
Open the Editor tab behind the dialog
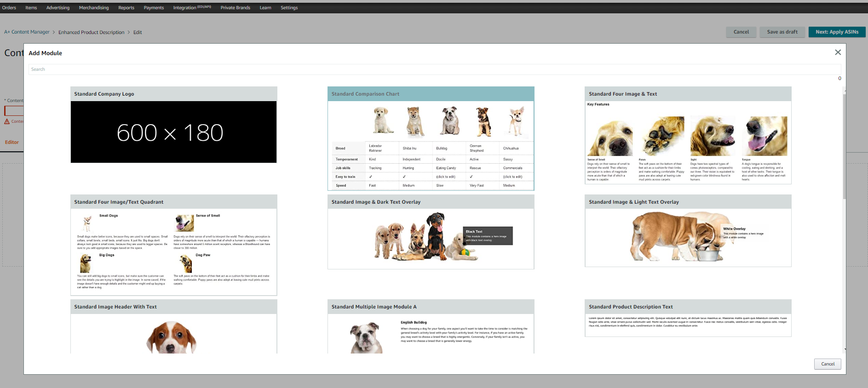pos(12,142)
